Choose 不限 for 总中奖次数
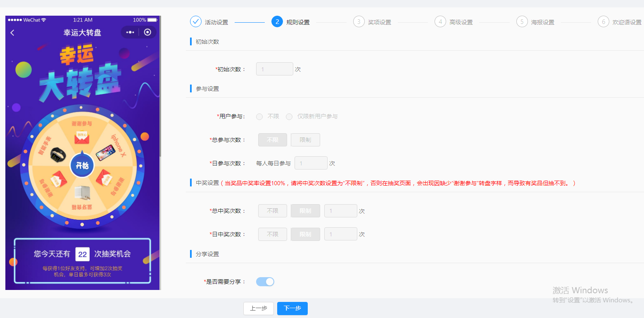The image size is (644, 318). click(273, 211)
